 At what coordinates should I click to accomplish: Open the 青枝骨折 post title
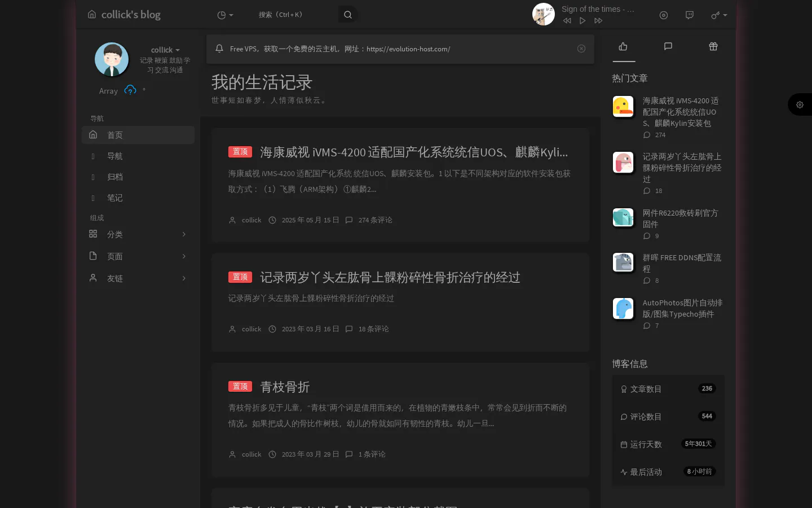285,387
